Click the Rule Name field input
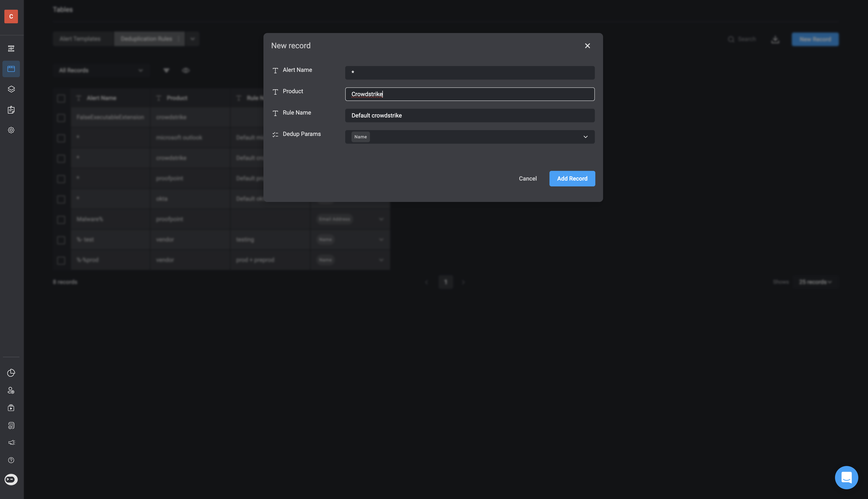868x499 pixels. [x=470, y=116]
